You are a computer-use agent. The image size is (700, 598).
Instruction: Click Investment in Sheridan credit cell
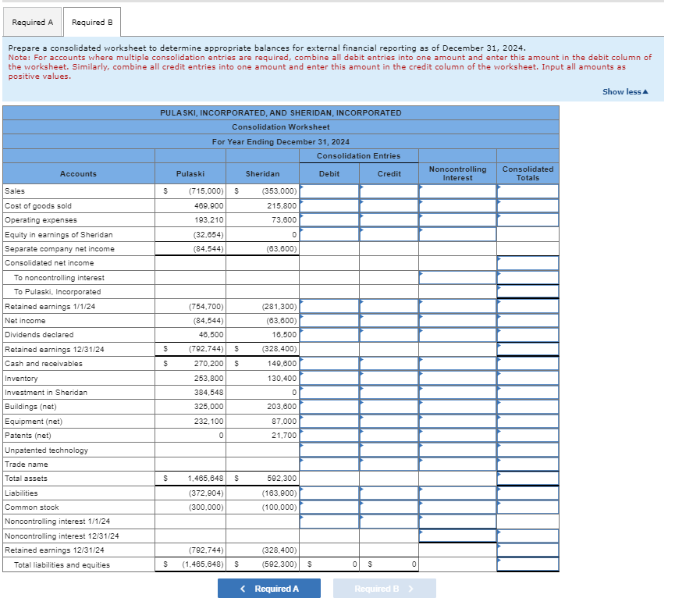point(389,393)
